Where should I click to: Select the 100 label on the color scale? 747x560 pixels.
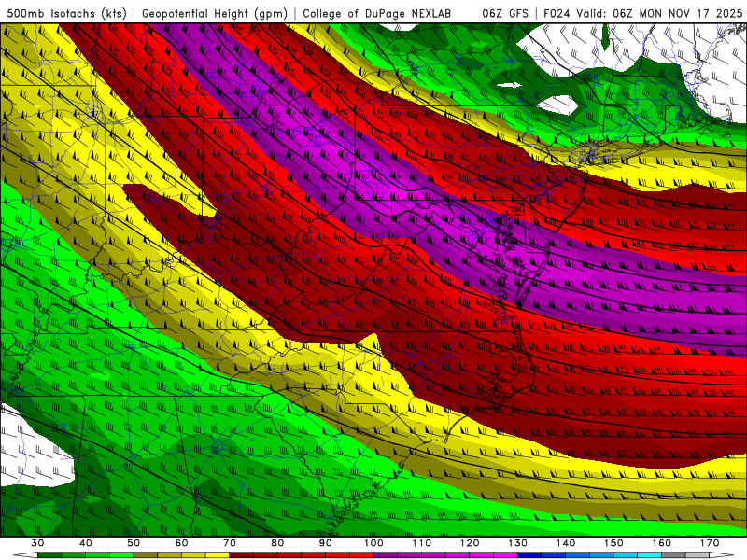pyautogui.click(x=373, y=543)
